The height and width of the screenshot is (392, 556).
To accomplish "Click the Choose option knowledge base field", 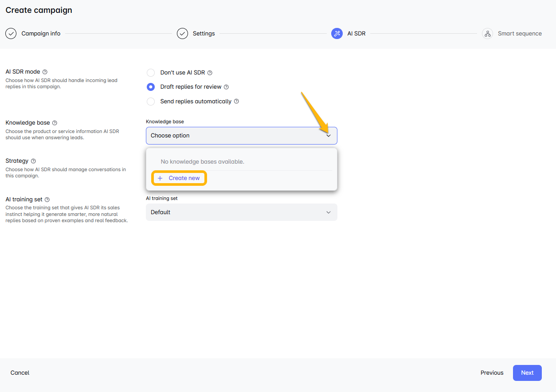I will point(242,136).
